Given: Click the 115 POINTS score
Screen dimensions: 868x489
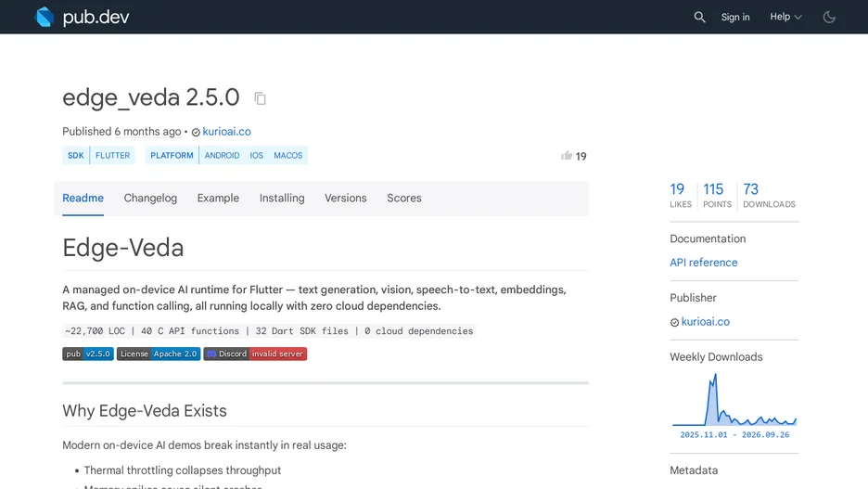Looking at the screenshot, I should tap(717, 196).
